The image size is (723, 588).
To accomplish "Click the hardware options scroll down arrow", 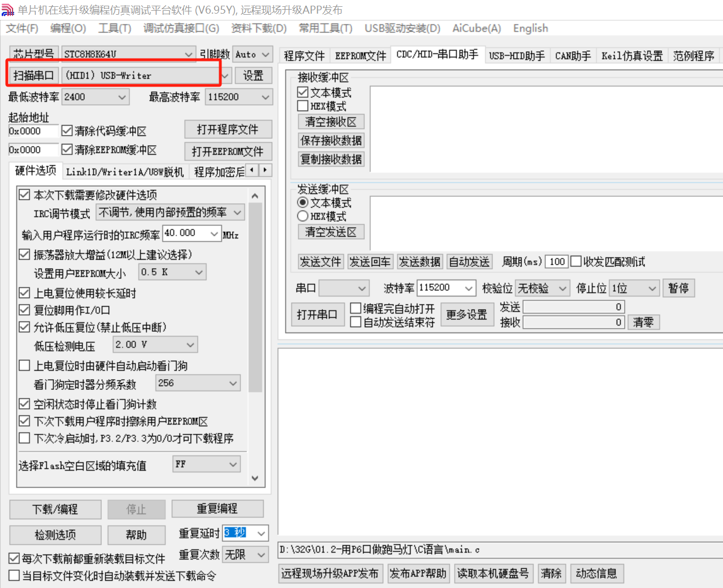I will pyautogui.click(x=255, y=478).
